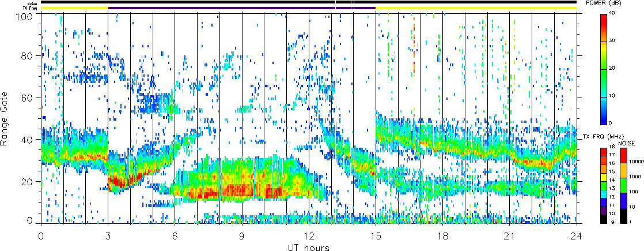Pick the yellow swatch in TX FRQ legend
Screen dimensions: 644x251
tap(604, 177)
